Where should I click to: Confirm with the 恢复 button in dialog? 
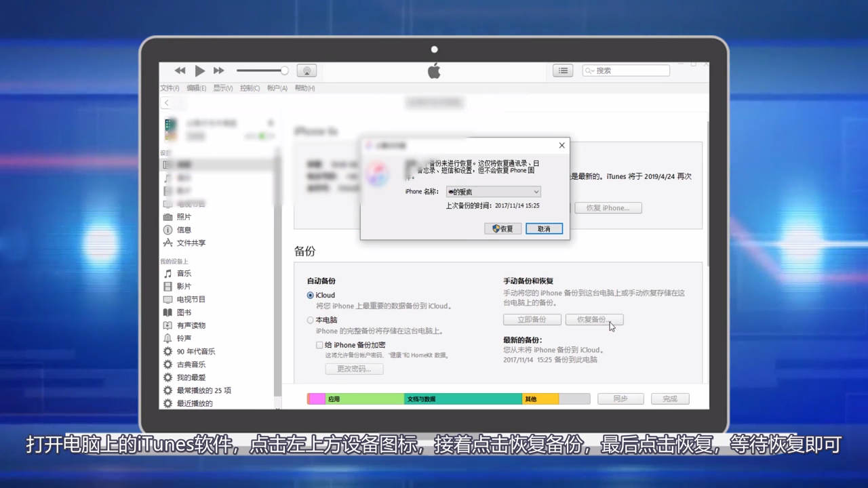pos(502,228)
